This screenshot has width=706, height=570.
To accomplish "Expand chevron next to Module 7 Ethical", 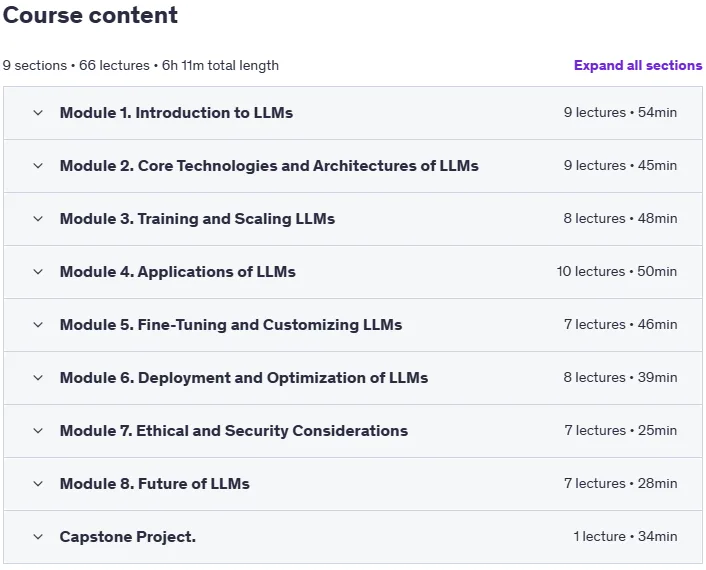I will point(38,431).
